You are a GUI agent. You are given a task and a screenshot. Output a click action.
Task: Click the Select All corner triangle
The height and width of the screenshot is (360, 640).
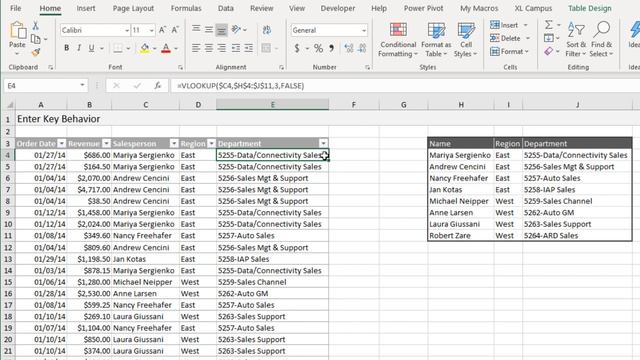click(x=9, y=105)
